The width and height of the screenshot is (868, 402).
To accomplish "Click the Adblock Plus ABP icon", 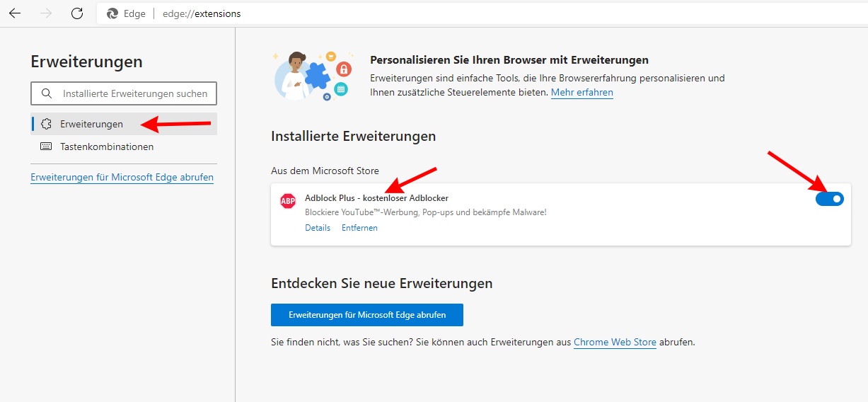I will (288, 201).
